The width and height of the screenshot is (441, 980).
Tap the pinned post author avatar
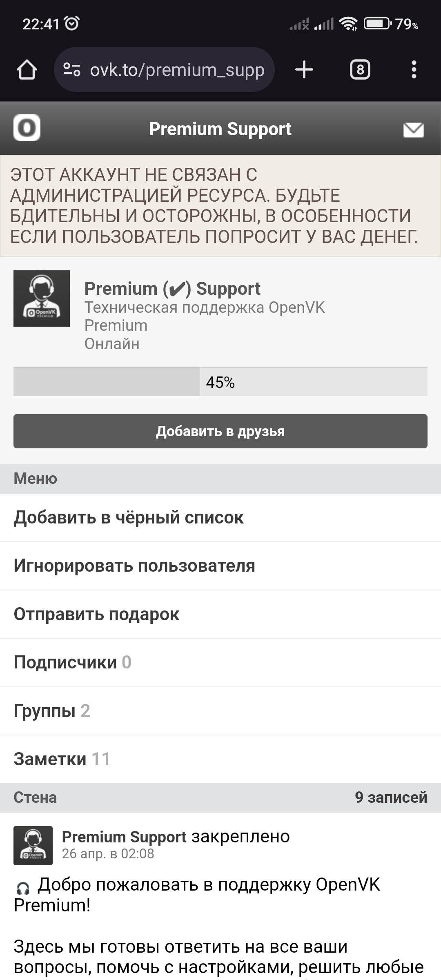tap(33, 846)
